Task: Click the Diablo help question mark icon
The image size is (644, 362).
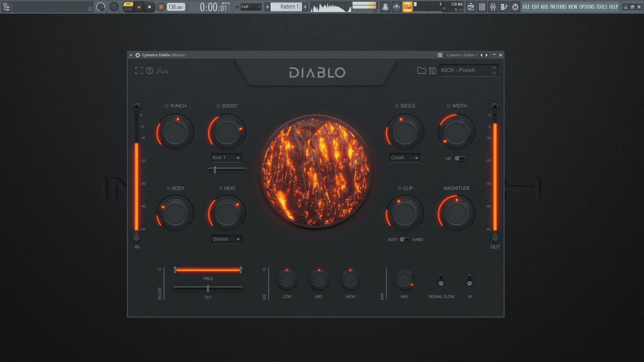Action: click(x=150, y=70)
